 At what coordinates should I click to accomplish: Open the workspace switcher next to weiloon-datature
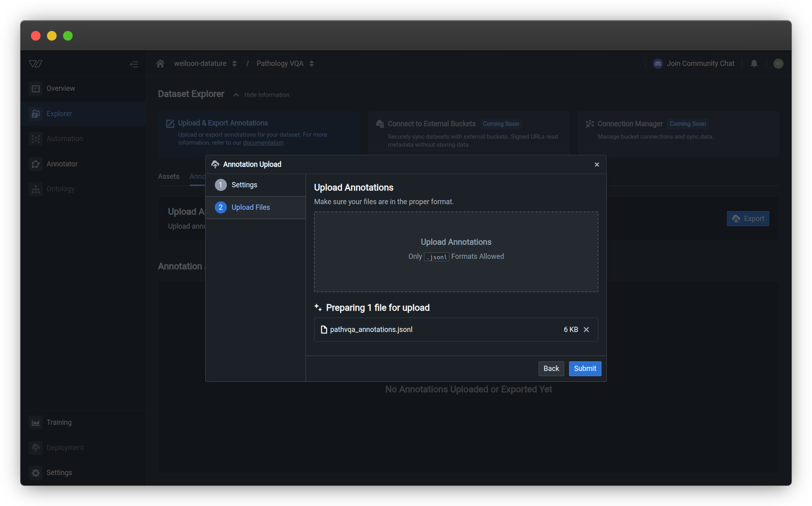point(235,63)
